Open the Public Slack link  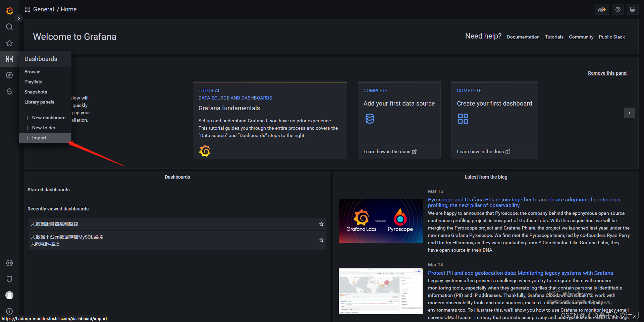click(x=612, y=37)
